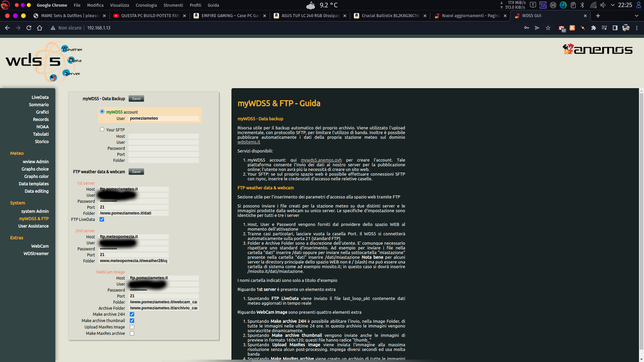
Task: Open the LiveData sidebar link
Action: tap(40, 97)
